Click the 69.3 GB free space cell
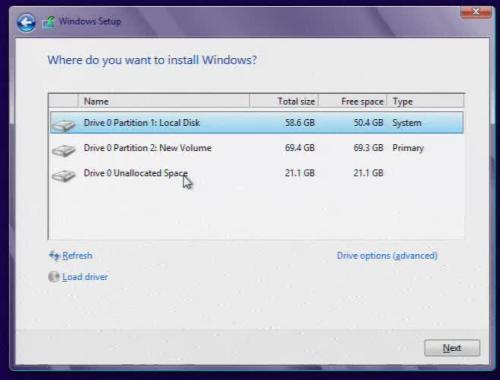Viewport: 500px width, 380px height. 368,148
